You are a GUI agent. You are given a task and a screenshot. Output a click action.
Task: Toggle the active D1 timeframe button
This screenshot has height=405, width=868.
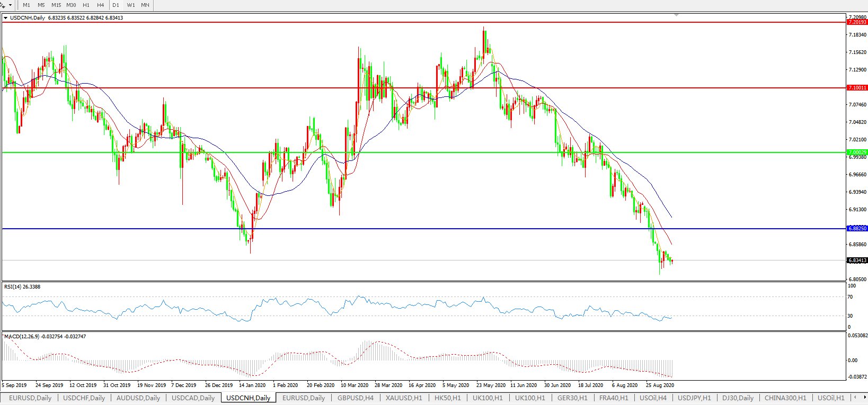click(x=116, y=5)
